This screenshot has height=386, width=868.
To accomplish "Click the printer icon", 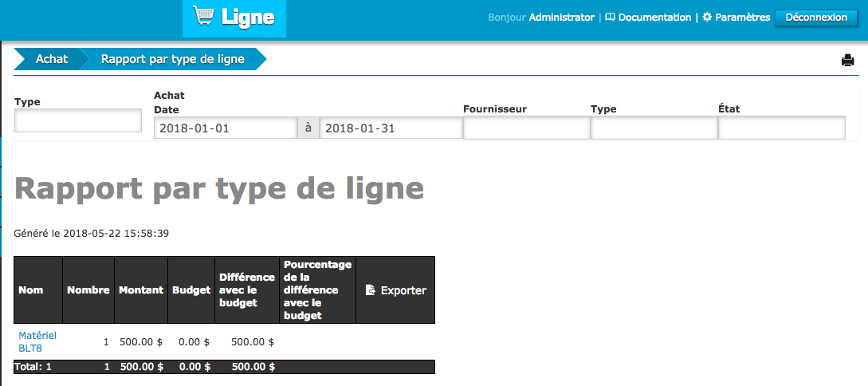I will click(847, 61).
